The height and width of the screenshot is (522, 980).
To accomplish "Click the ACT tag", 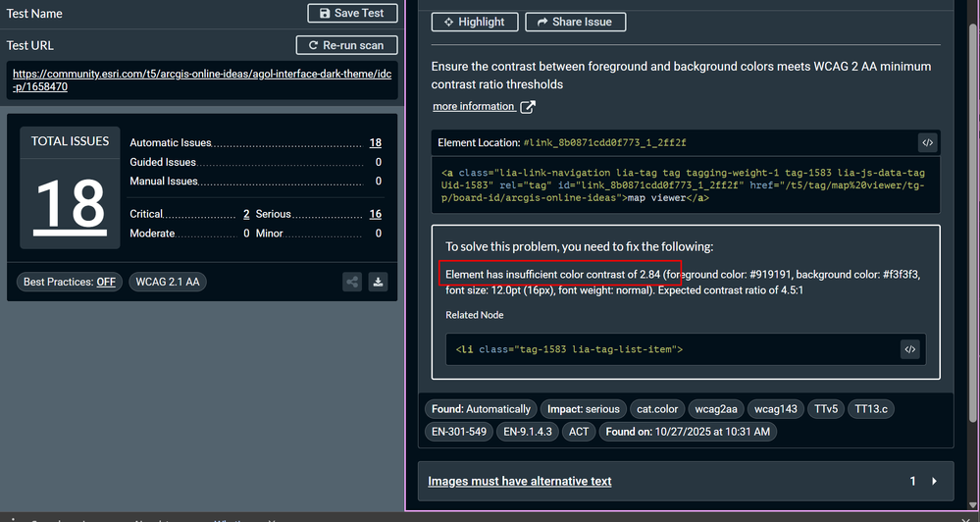I will tap(578, 432).
